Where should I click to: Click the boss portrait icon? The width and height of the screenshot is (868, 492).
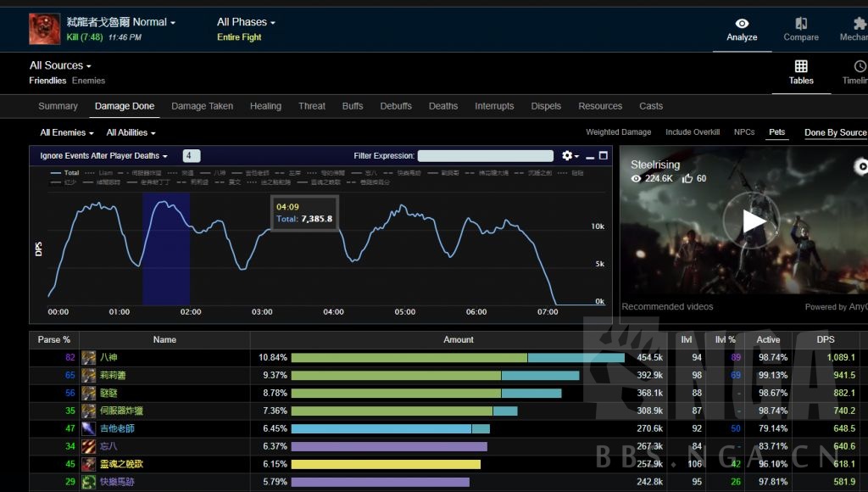click(44, 29)
